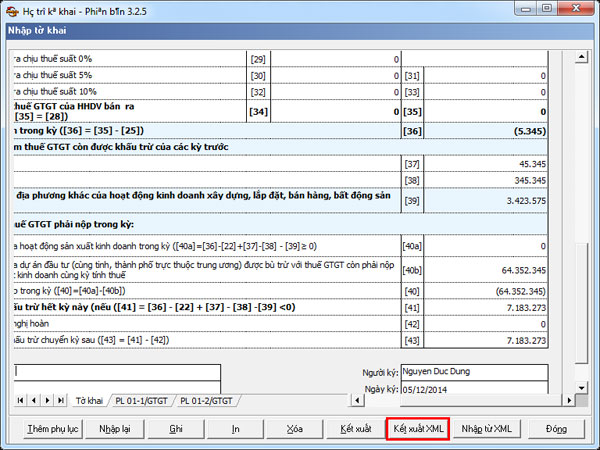
Task: Import with the Nhập từ XML button
Action: 487,429
